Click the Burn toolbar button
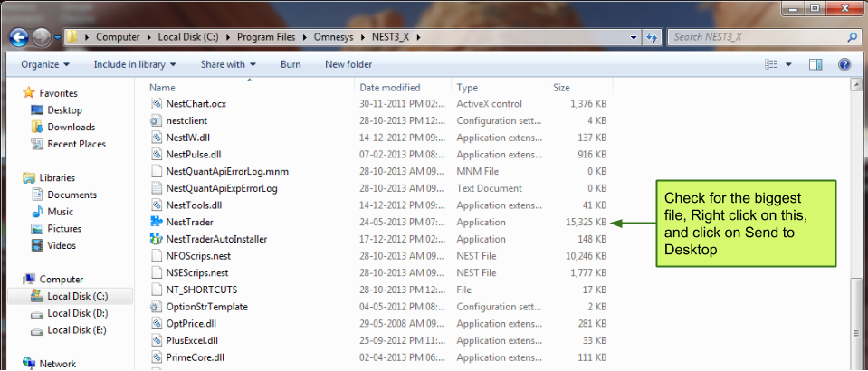The width and height of the screenshot is (868, 371). coord(291,64)
